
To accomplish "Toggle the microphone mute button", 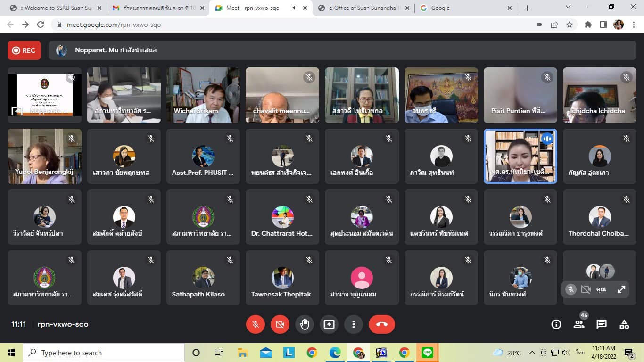I will [256, 324].
